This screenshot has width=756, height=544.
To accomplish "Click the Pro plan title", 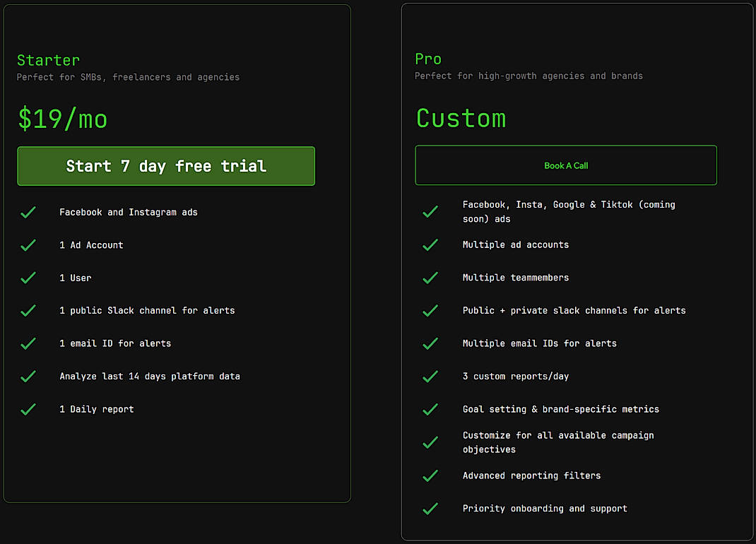I will (x=428, y=59).
